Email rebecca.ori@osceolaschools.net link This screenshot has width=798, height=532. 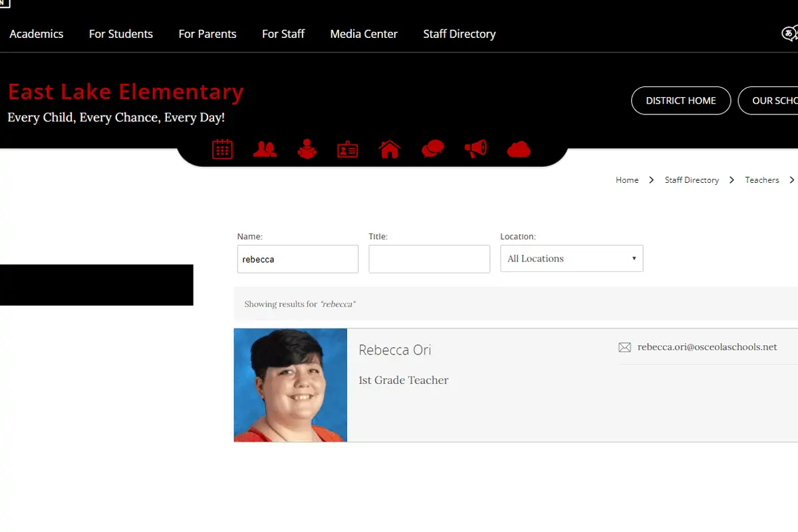[707, 347]
